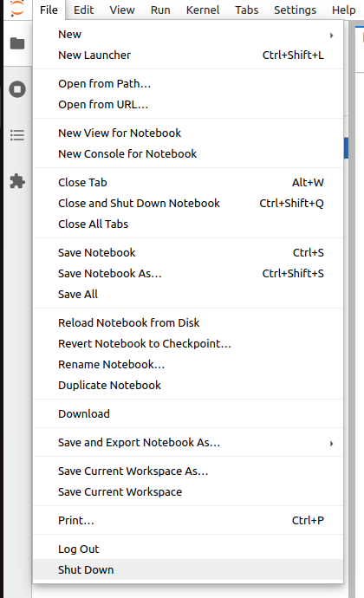Click the blue scrollbar thumb at right
The image size is (364, 598).
coord(346,148)
